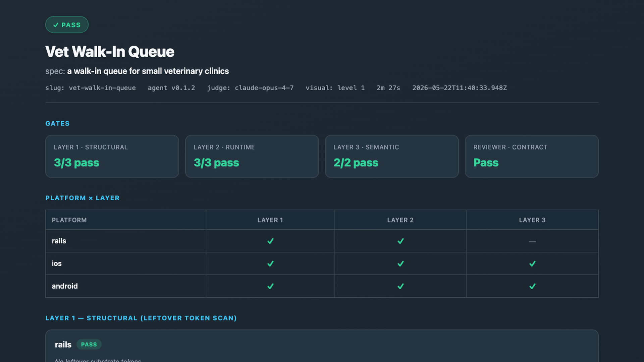Viewport: 644px width, 362px height.
Task: Click the rails row label in table
Action: (x=59, y=241)
